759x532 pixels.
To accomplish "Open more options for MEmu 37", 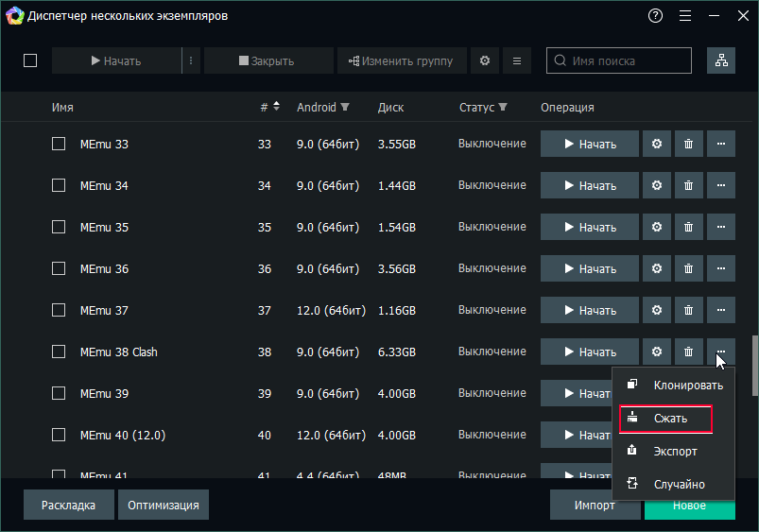I will point(721,310).
